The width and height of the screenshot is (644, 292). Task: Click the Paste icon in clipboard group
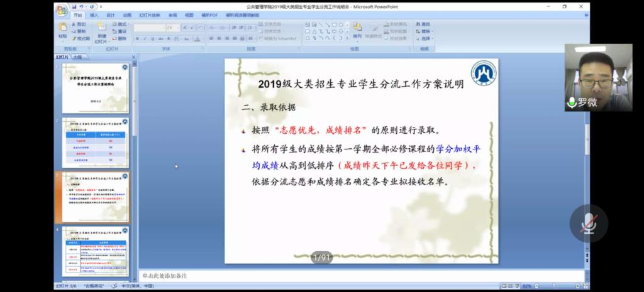point(62,28)
